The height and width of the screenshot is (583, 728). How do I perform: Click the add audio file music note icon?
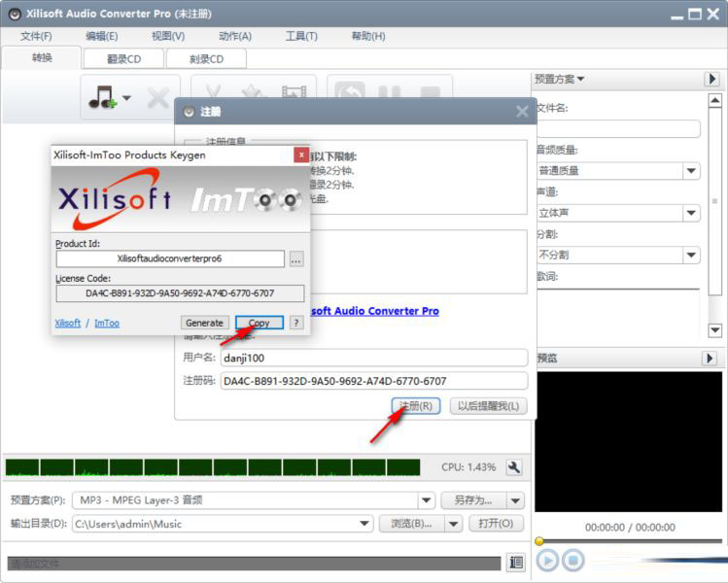coord(102,97)
